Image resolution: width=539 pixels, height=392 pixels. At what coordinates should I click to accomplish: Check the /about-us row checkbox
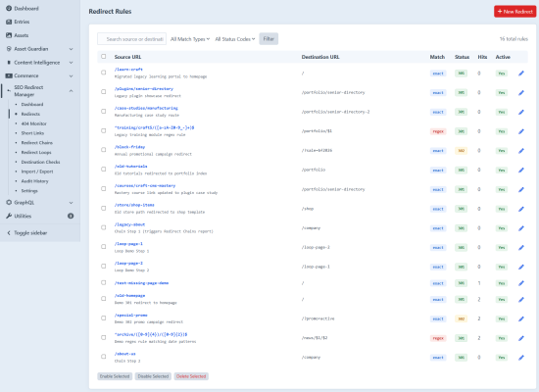pyautogui.click(x=104, y=357)
